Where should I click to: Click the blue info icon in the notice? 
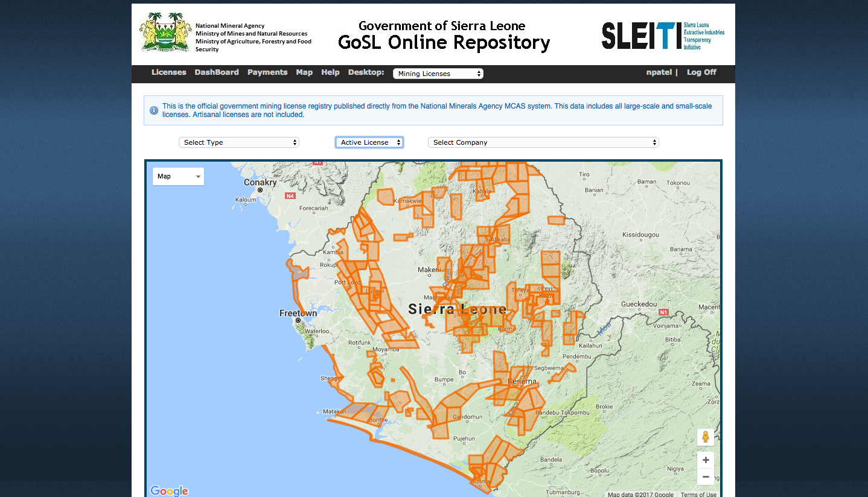tap(154, 110)
